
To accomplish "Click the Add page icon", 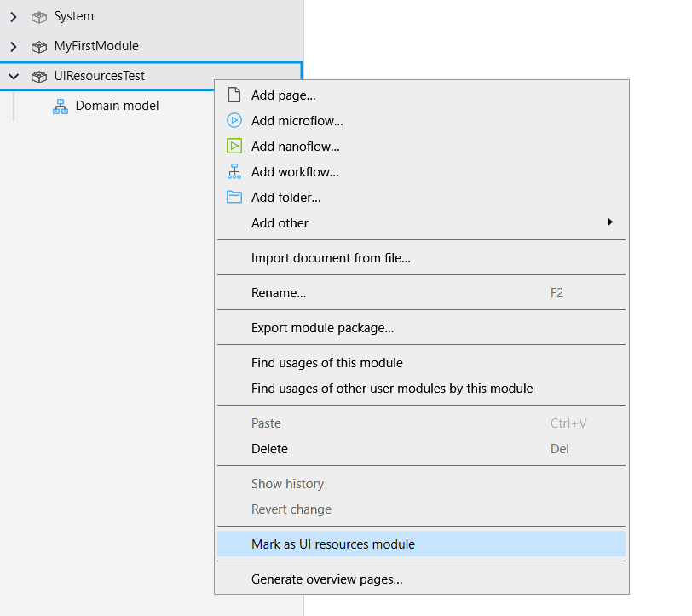I will (234, 95).
